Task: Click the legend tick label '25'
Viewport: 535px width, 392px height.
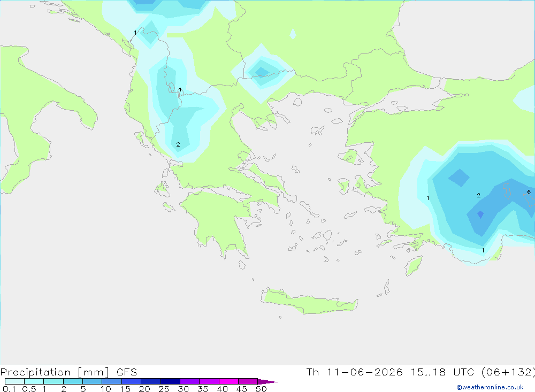Action: (x=164, y=389)
